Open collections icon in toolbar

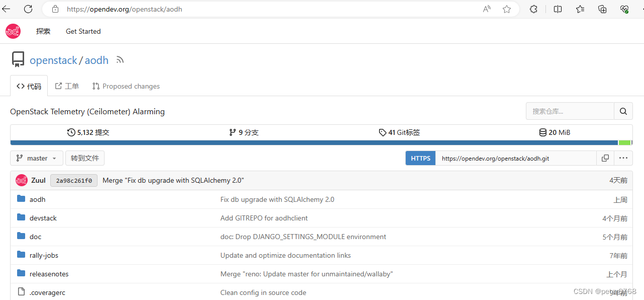click(x=602, y=9)
